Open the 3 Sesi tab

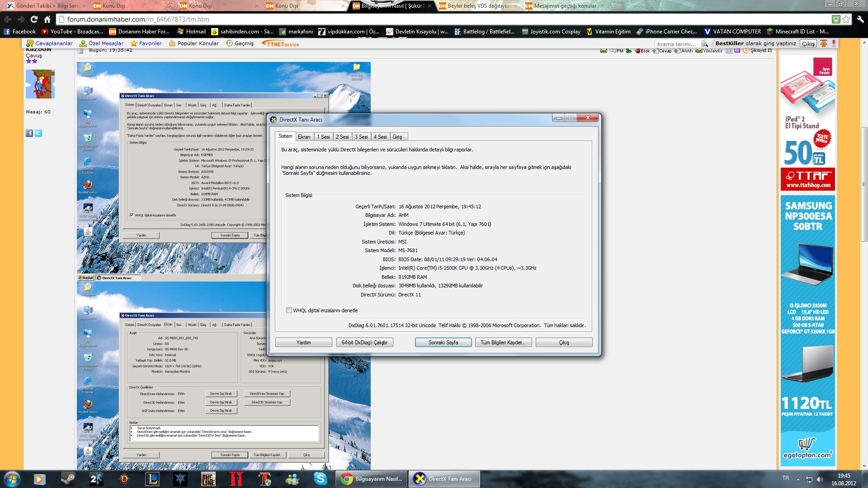361,137
